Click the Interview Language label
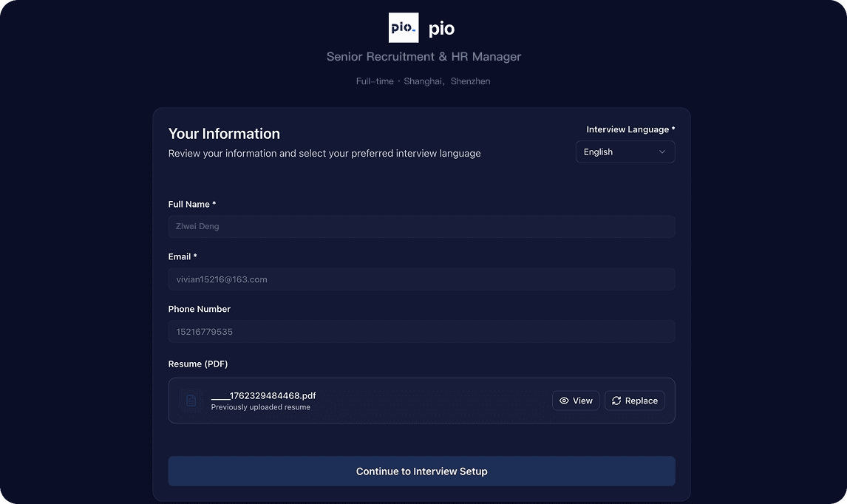847x504 pixels. point(630,129)
